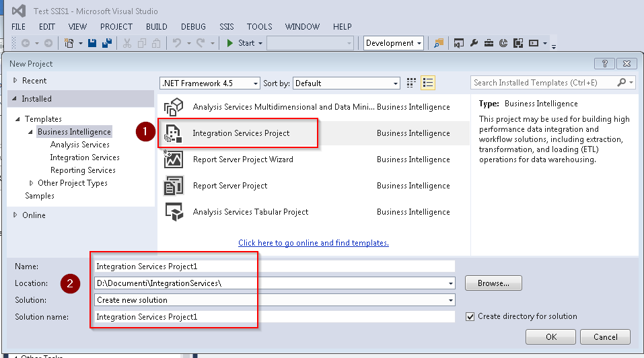Viewport: 644px width, 358px height.
Task: Click the last rectangular window toolbar icon
Action: point(534,43)
